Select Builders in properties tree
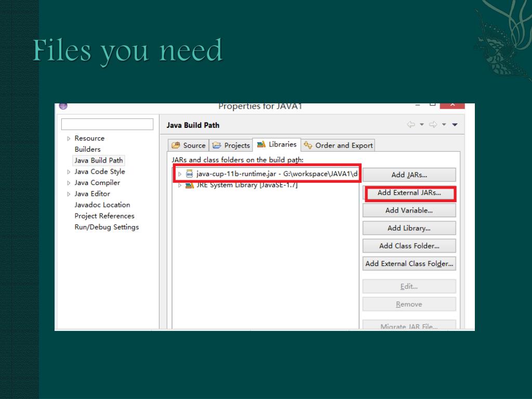This screenshot has width=532, height=399. click(x=87, y=149)
